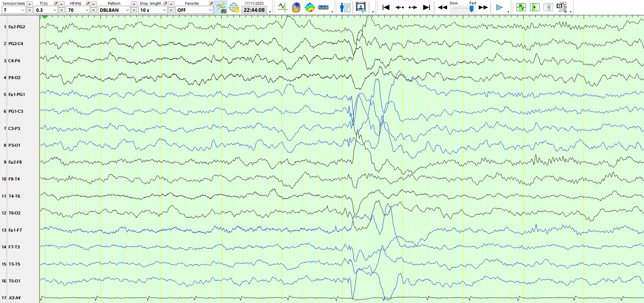Open the 3D head voltage map
This screenshot has height=303, width=644.
(296, 7)
